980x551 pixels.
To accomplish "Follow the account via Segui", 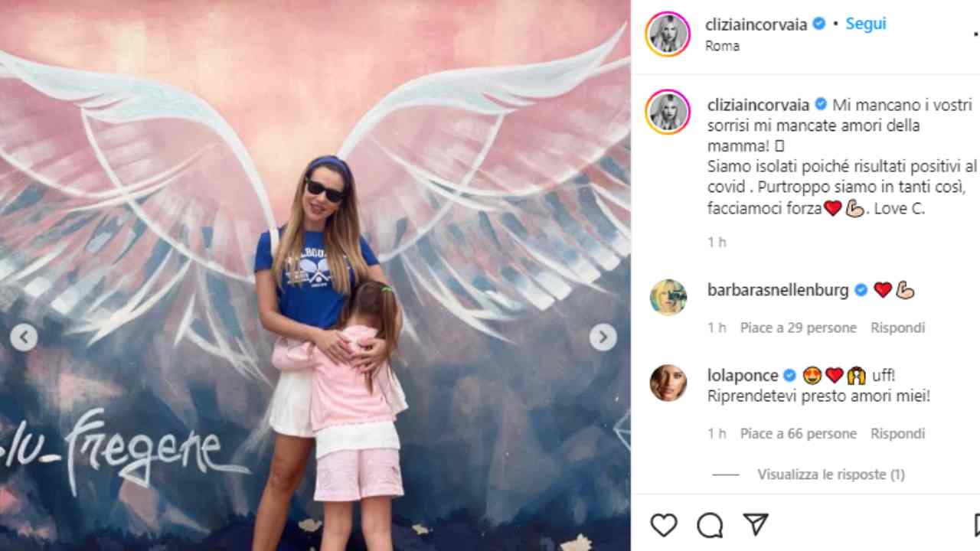I will (x=866, y=24).
